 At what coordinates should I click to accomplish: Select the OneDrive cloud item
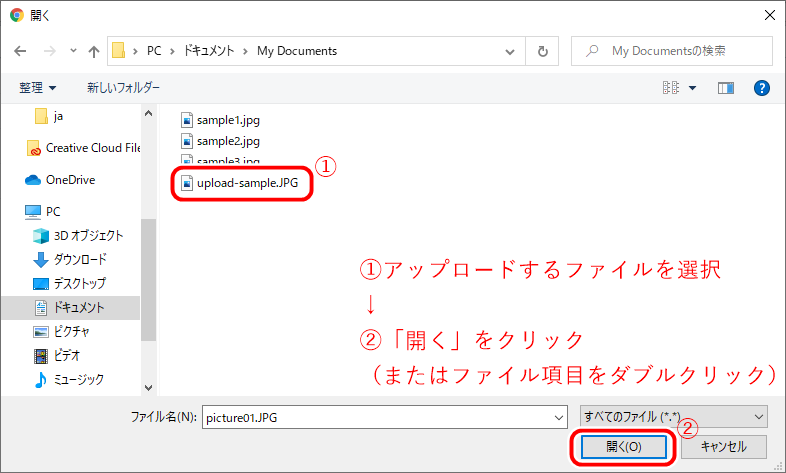[68, 180]
